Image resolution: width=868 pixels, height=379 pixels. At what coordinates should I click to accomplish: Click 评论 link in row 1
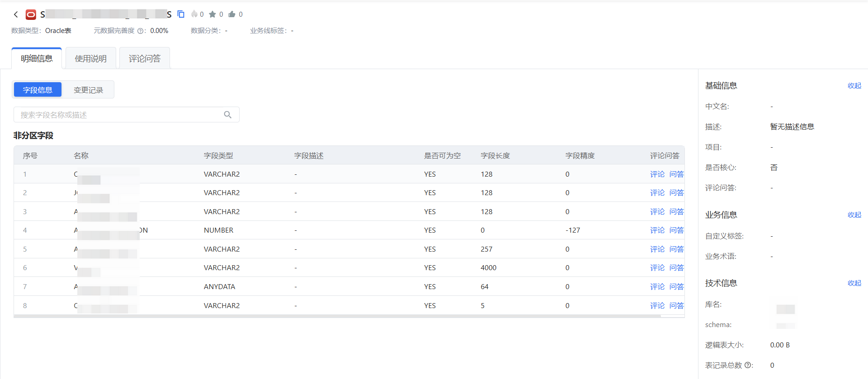(657, 174)
